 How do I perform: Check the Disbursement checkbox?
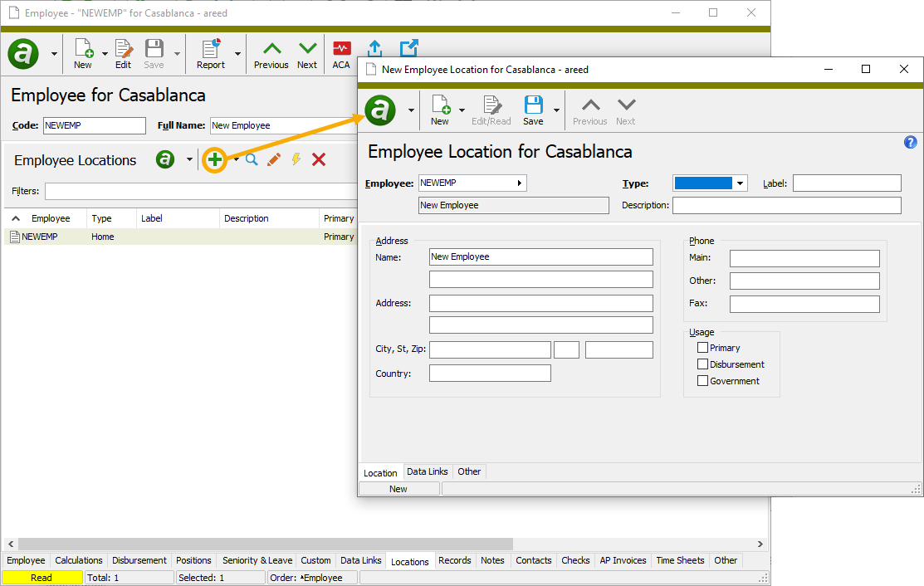[x=702, y=364]
